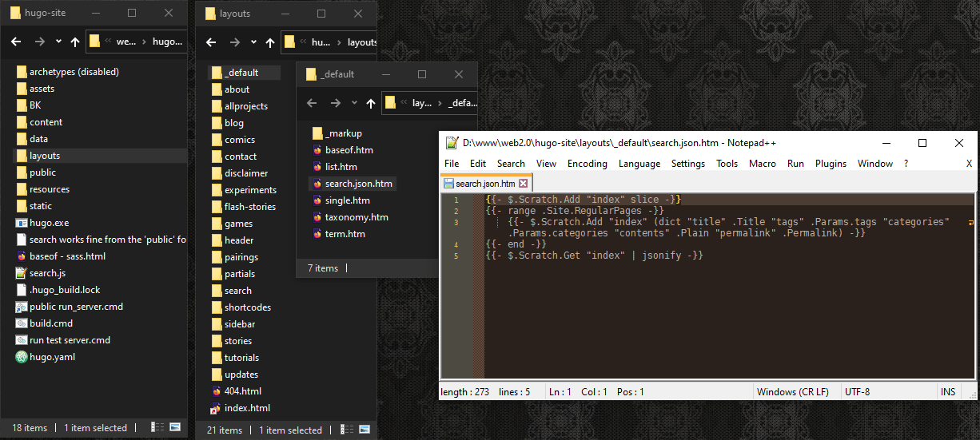This screenshot has width=980, height=440.
Task: Click the UTF-8 encoding status field
Action: [857, 392]
